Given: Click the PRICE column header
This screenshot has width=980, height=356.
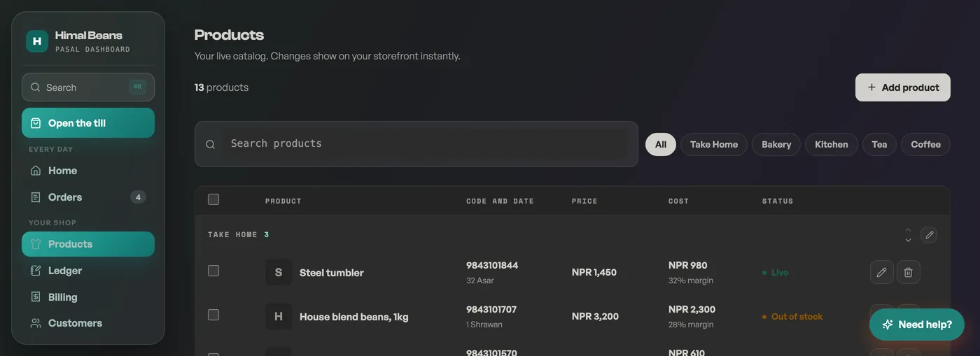Looking at the screenshot, I should coord(584,201).
